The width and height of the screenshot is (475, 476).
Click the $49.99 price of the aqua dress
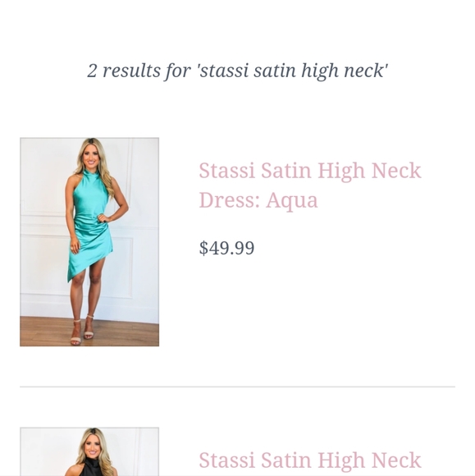[x=226, y=248]
